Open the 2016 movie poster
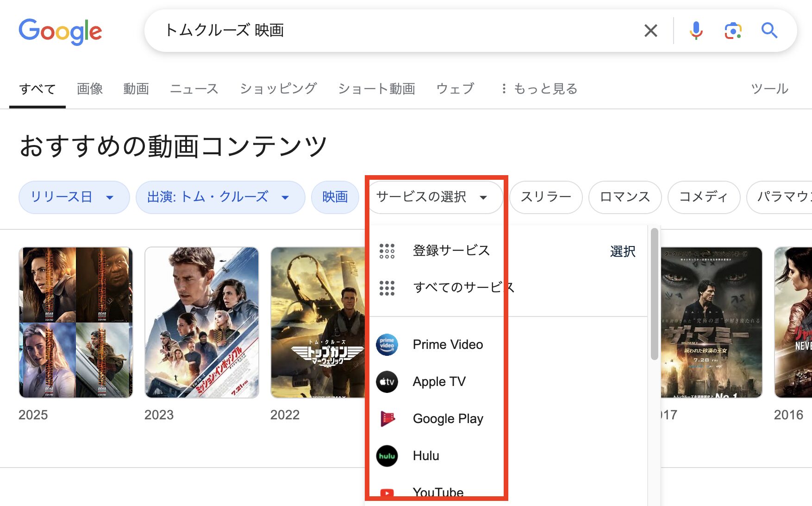 (x=793, y=323)
